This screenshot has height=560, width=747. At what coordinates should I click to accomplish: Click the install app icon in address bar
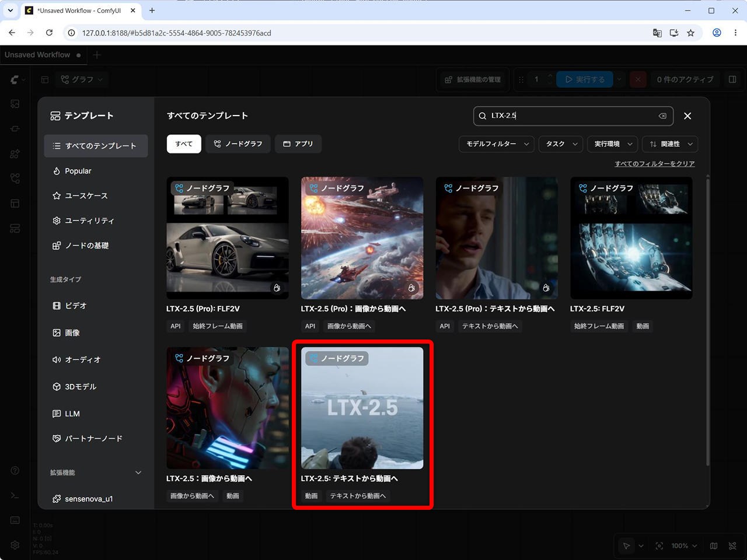click(x=674, y=33)
